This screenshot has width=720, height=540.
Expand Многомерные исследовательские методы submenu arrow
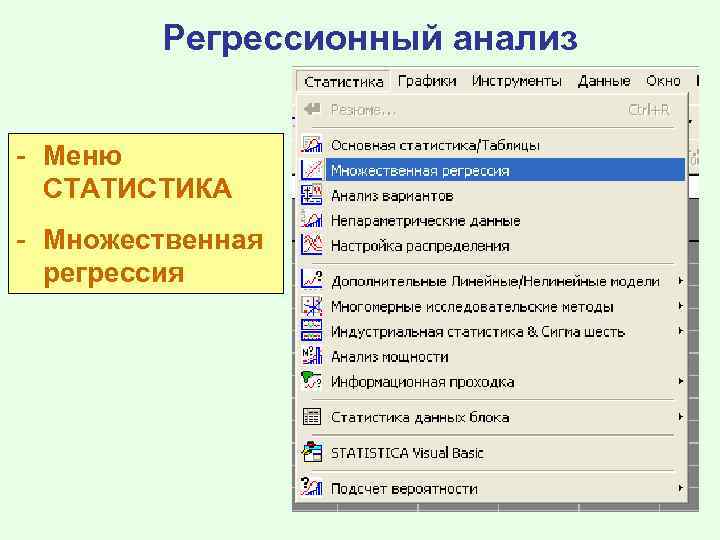[681, 305]
